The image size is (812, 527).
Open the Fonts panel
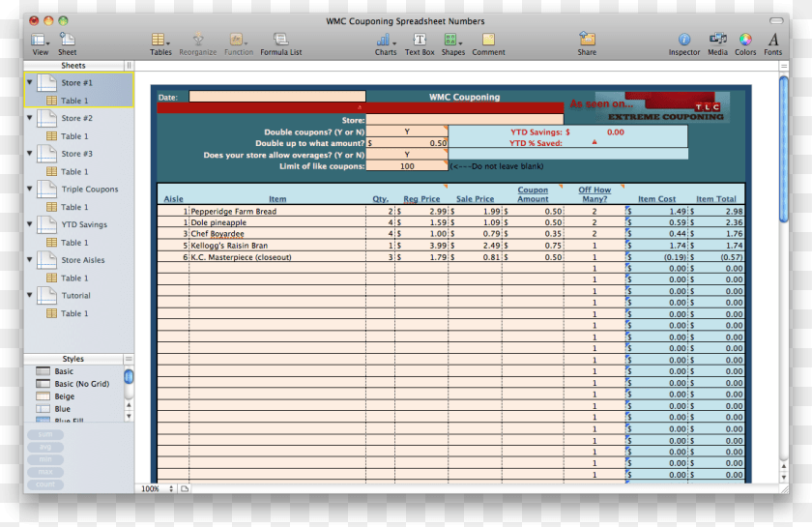pyautogui.click(x=772, y=44)
